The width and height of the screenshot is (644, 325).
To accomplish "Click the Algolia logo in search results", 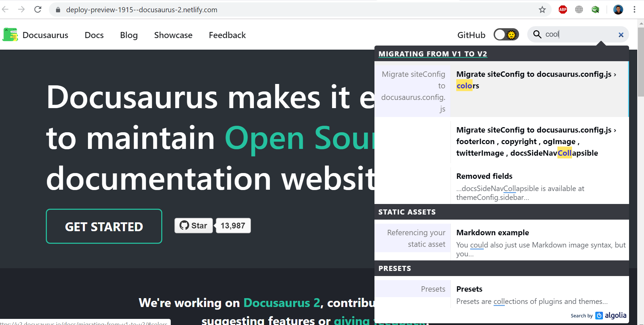I will click(x=611, y=315).
